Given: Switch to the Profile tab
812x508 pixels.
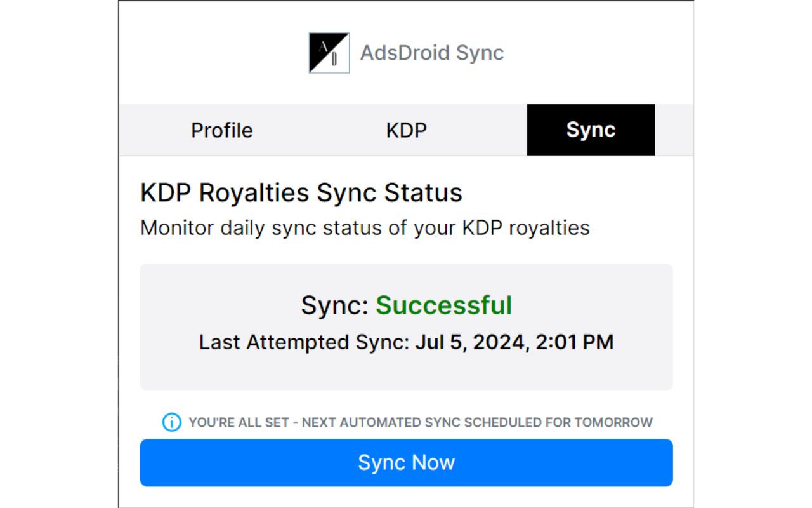Looking at the screenshot, I should (x=221, y=130).
